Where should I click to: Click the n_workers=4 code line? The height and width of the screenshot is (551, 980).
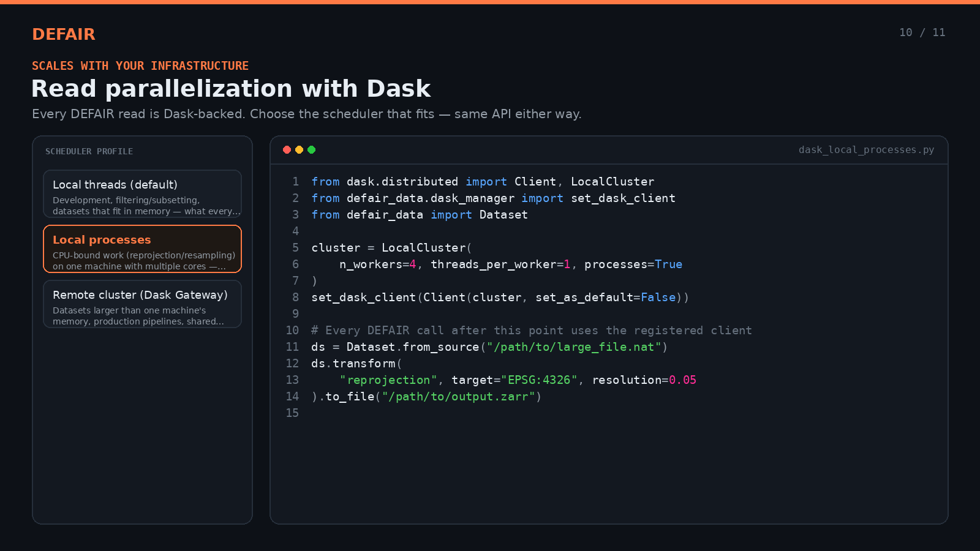511,264
